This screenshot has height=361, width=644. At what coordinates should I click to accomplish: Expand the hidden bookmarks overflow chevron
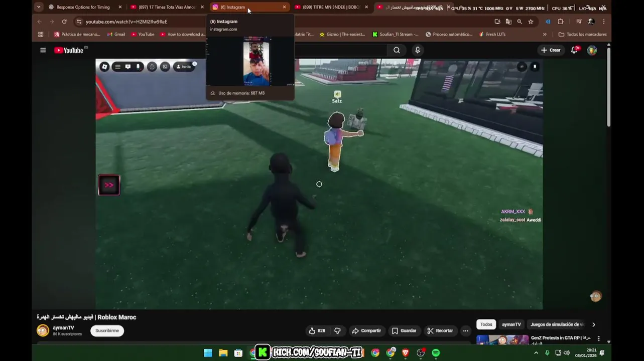545,35
